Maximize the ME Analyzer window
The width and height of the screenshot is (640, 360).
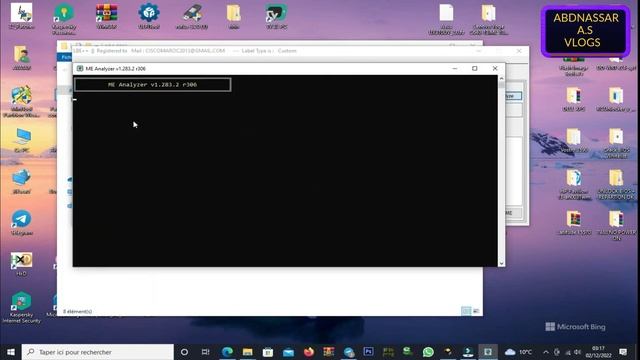474,69
